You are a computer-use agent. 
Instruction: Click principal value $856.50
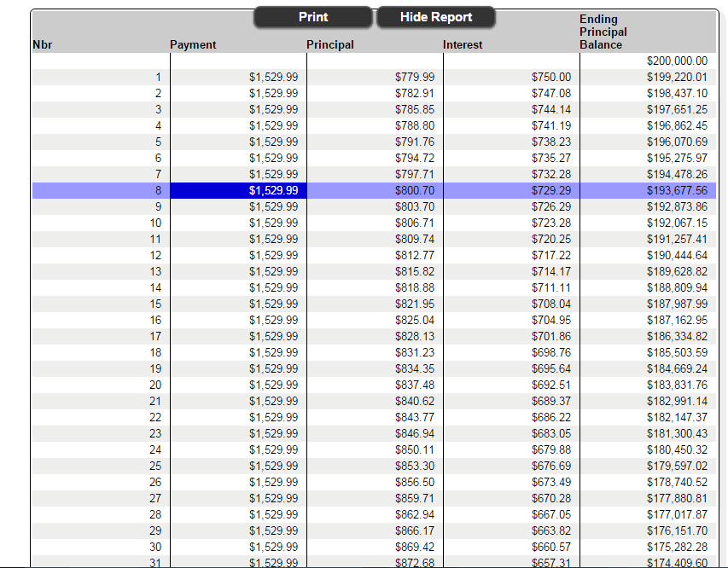[x=415, y=482]
